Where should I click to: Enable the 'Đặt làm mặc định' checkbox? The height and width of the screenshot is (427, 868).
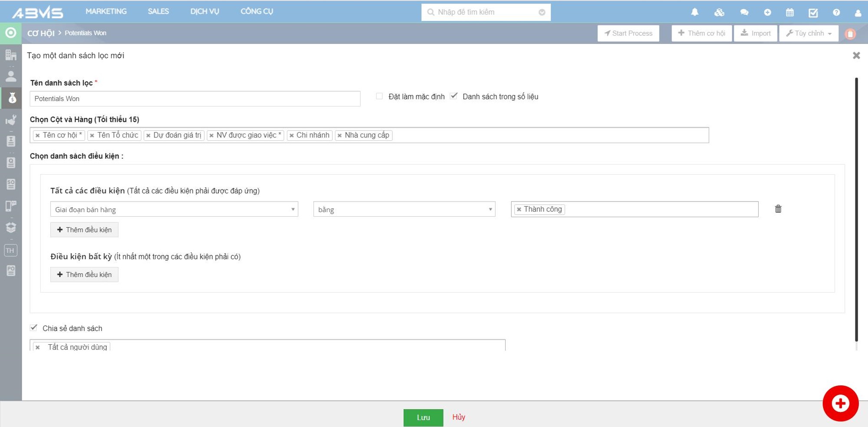point(379,96)
